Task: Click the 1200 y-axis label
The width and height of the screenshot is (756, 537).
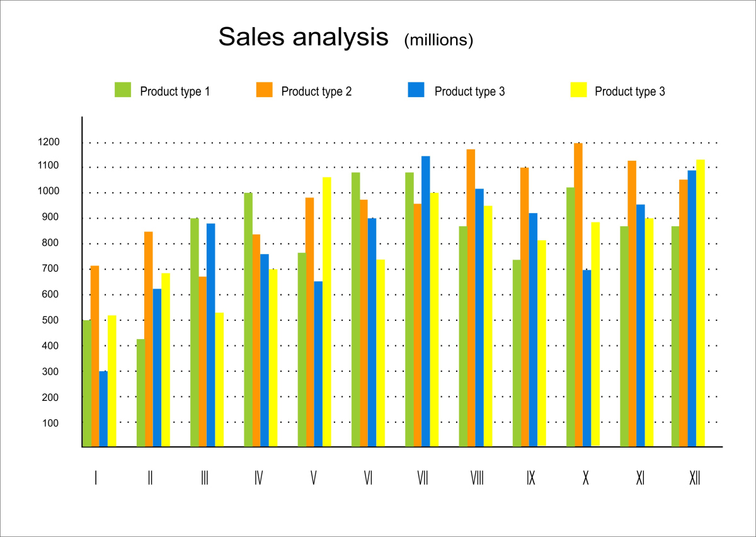Action: click(x=49, y=142)
